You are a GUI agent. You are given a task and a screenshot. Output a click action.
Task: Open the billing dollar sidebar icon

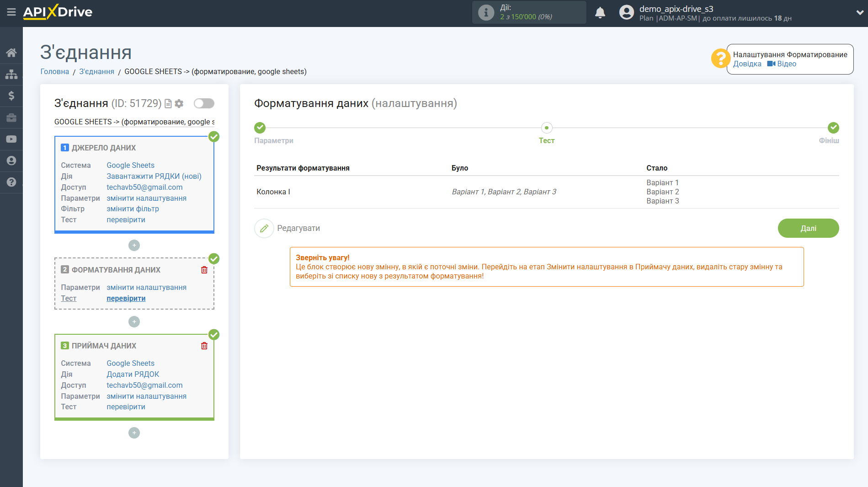11,96
